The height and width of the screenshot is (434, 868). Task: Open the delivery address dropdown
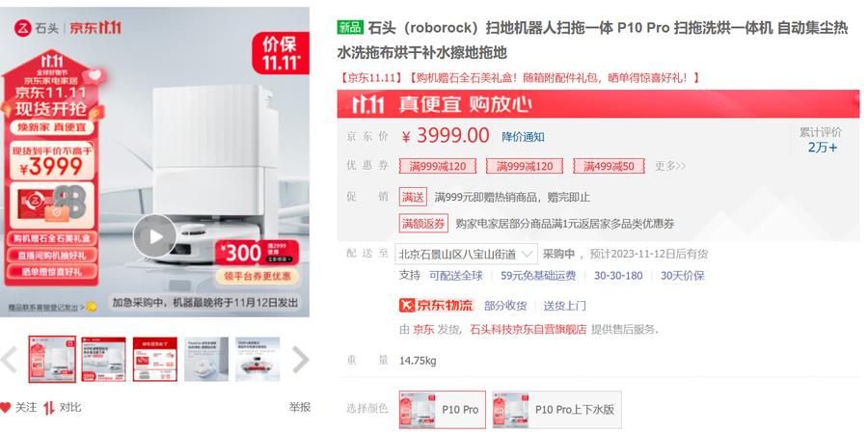pos(466,254)
